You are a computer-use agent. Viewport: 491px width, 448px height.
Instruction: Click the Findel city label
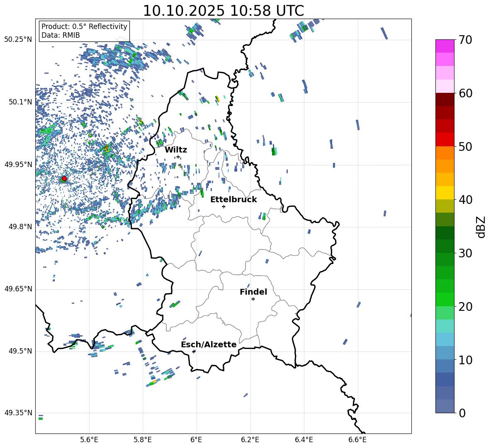click(x=253, y=292)
